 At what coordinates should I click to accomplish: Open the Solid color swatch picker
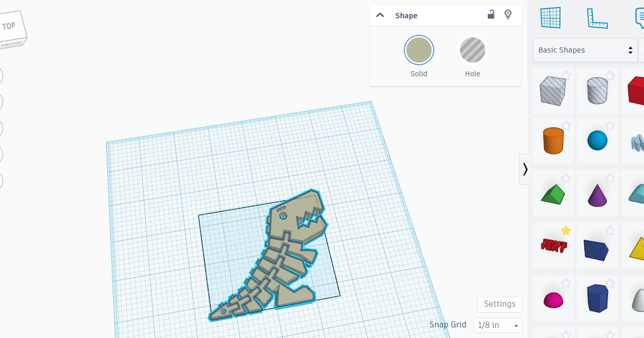click(x=419, y=50)
